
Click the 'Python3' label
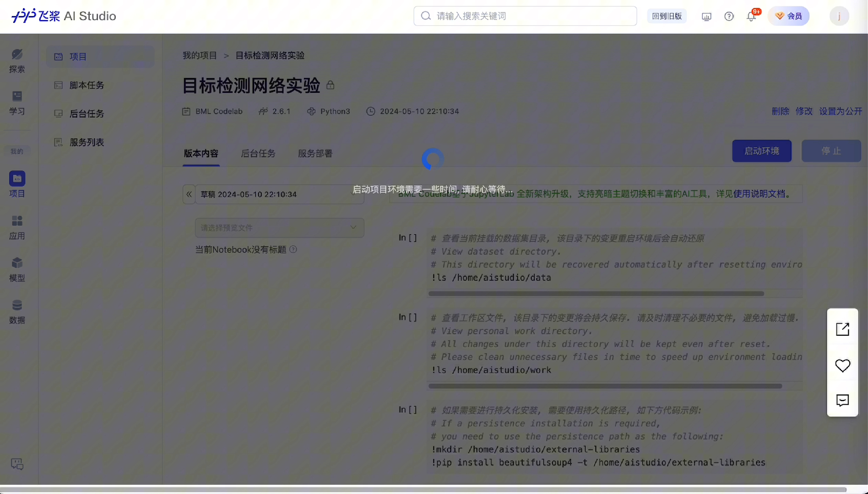pyautogui.click(x=335, y=111)
